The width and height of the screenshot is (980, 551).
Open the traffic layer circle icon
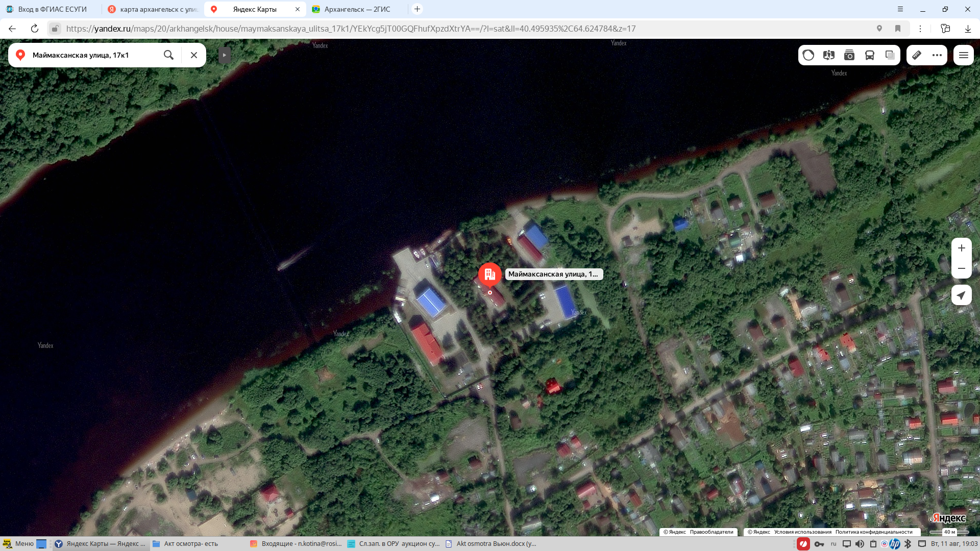808,55
